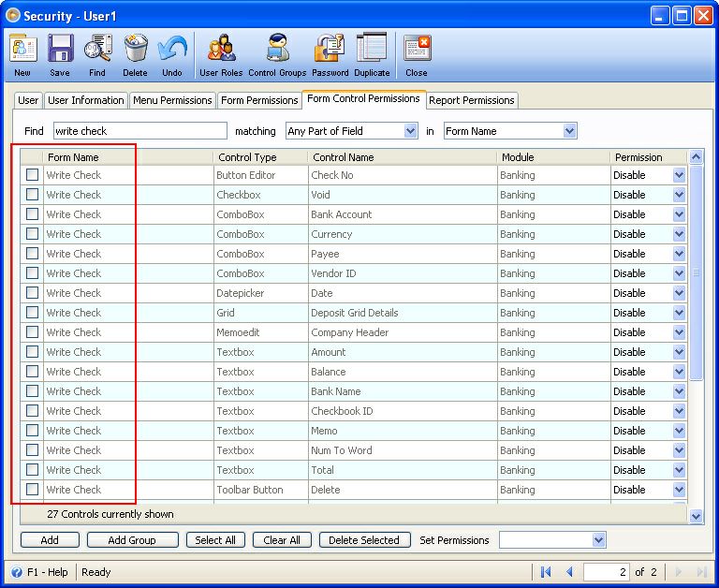This screenshot has height=588, width=719.
Task: Open Control Groups
Action: click(x=277, y=55)
